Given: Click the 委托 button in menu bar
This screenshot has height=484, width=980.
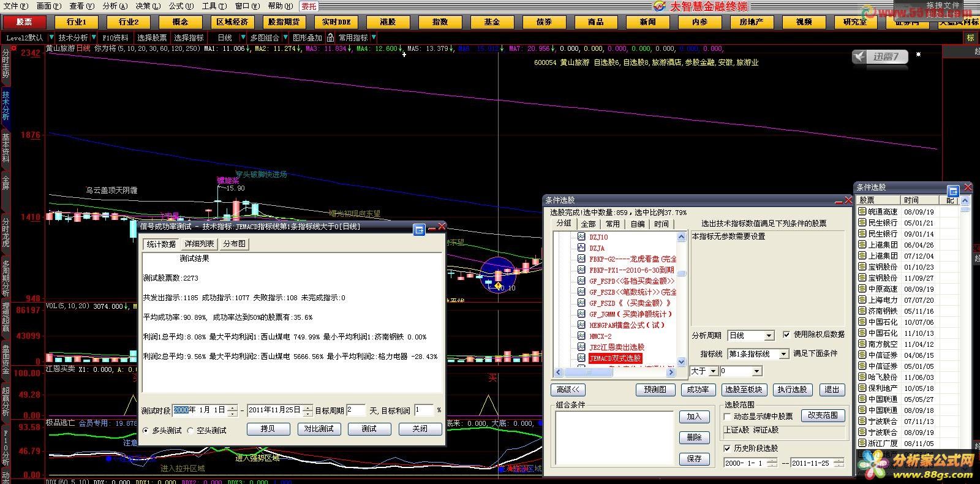Looking at the screenshot, I should (x=309, y=6).
